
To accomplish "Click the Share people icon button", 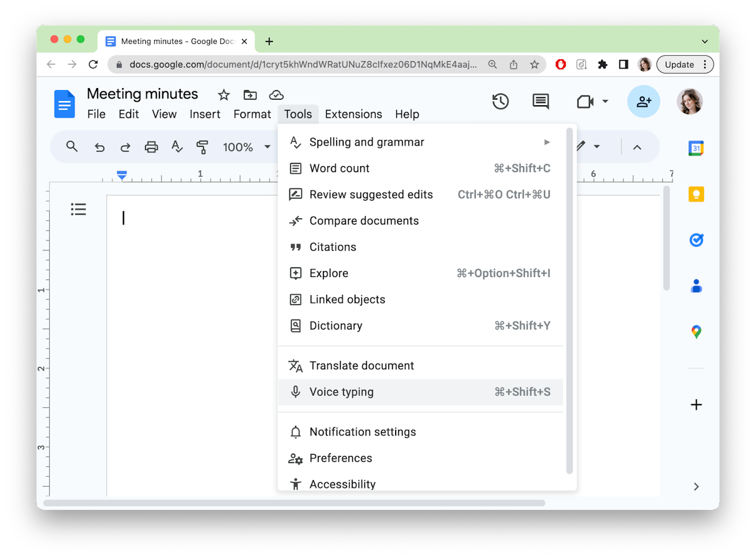I will 644,101.
